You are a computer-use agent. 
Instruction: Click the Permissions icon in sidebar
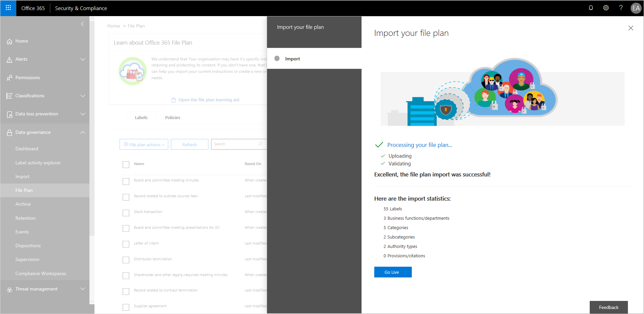point(9,78)
